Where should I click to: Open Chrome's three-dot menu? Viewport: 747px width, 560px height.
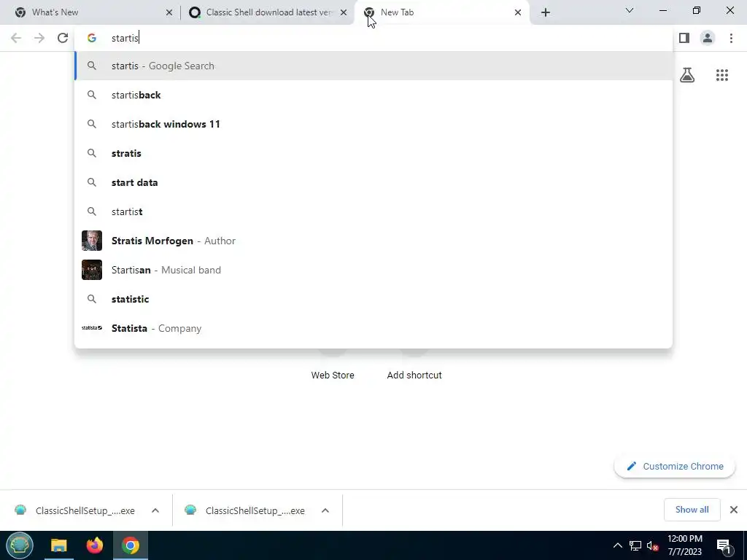[731, 38]
